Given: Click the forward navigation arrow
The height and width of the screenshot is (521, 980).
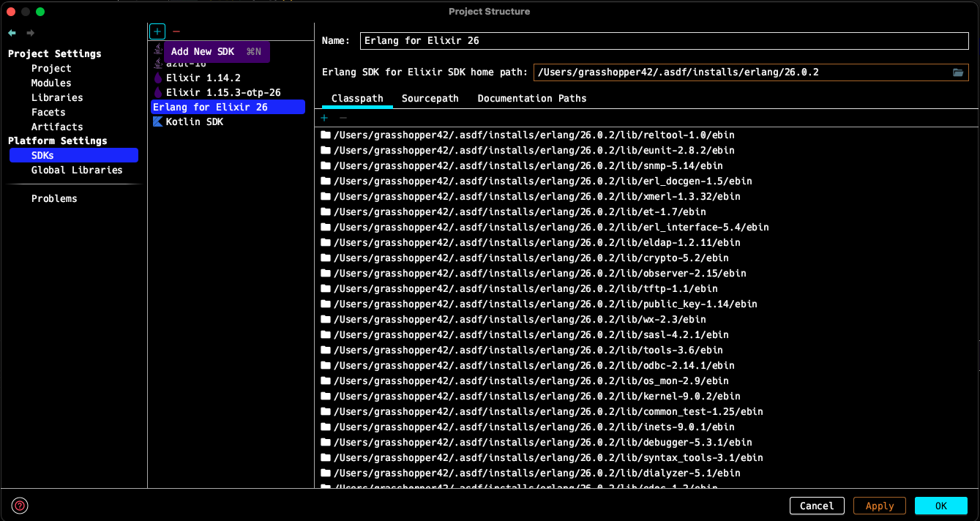Looking at the screenshot, I should [x=31, y=33].
